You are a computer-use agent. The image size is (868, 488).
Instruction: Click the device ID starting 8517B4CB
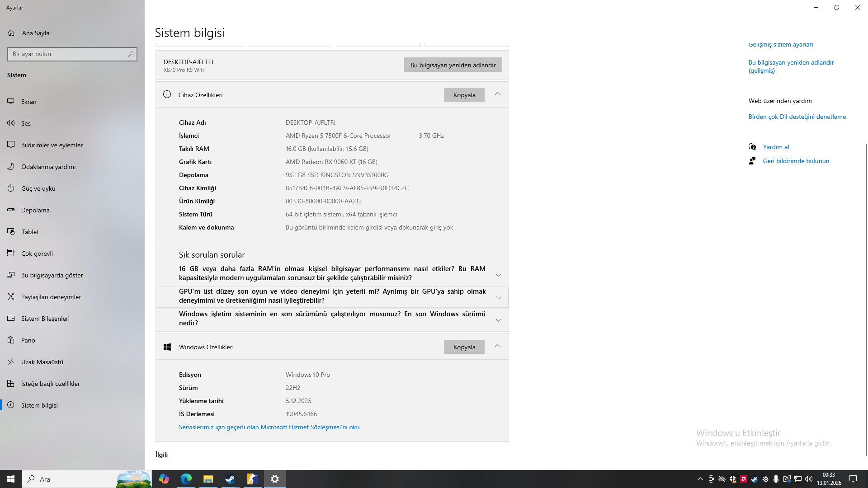point(347,188)
